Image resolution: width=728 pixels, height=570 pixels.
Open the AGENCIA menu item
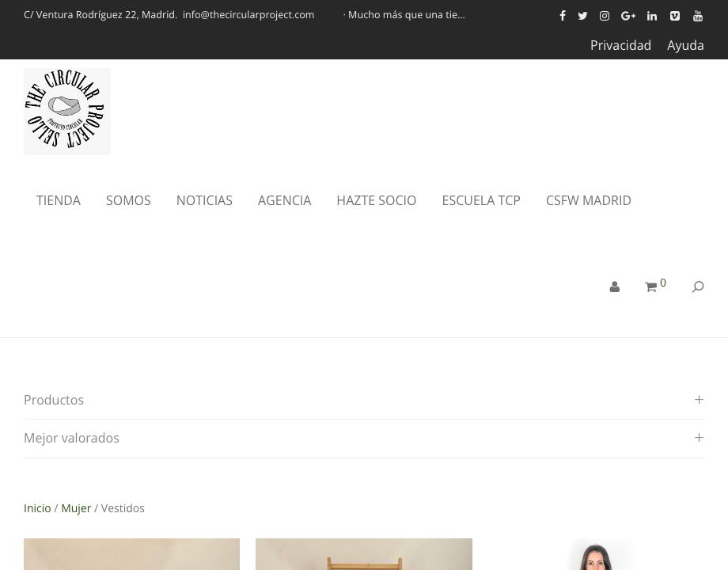[x=285, y=200]
